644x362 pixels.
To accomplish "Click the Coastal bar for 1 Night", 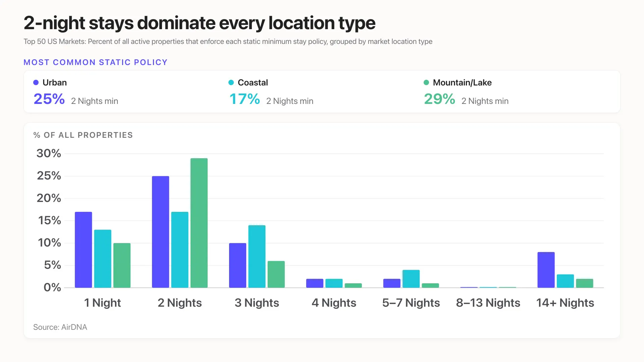I will [x=103, y=258].
